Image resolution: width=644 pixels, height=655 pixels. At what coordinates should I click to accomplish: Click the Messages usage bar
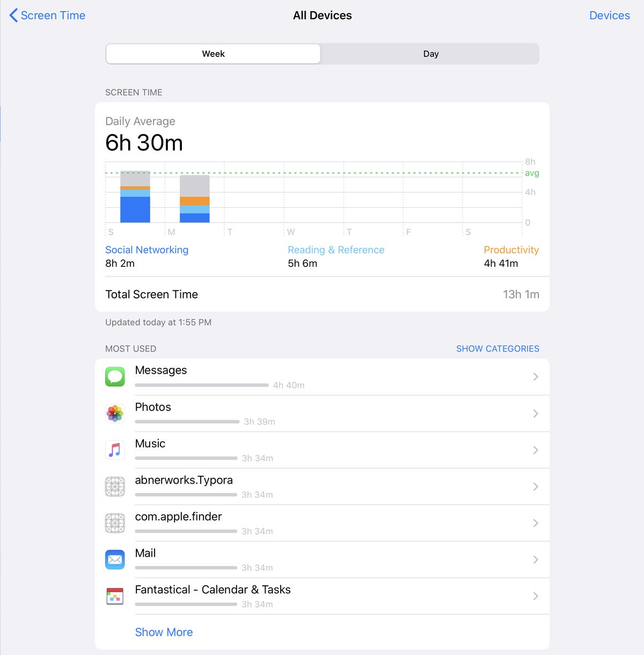coord(202,385)
